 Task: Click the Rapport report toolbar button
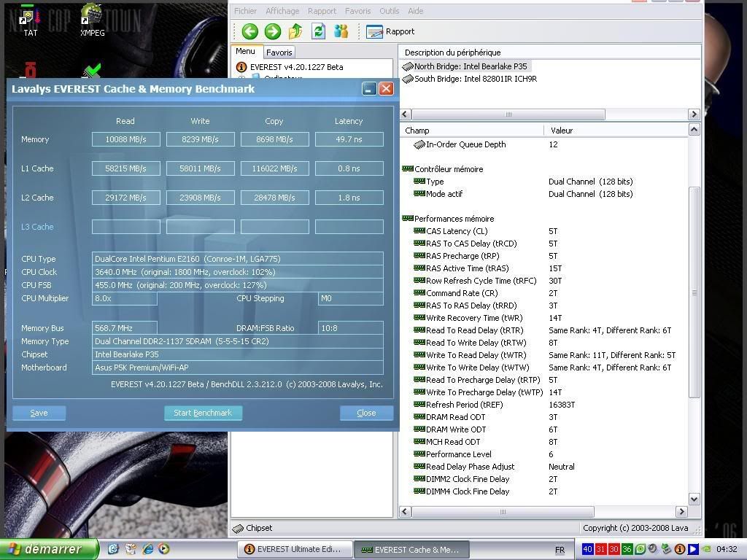[x=390, y=31]
